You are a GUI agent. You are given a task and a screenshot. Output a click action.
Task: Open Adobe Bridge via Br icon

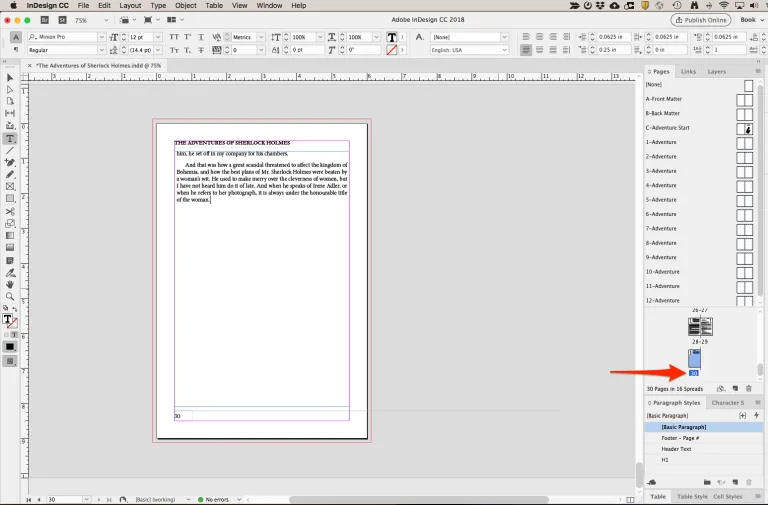45,20
